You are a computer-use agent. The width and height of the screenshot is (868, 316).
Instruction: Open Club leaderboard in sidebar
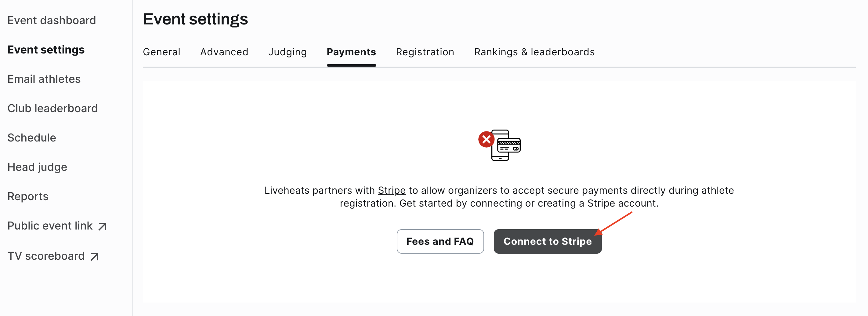(52, 108)
